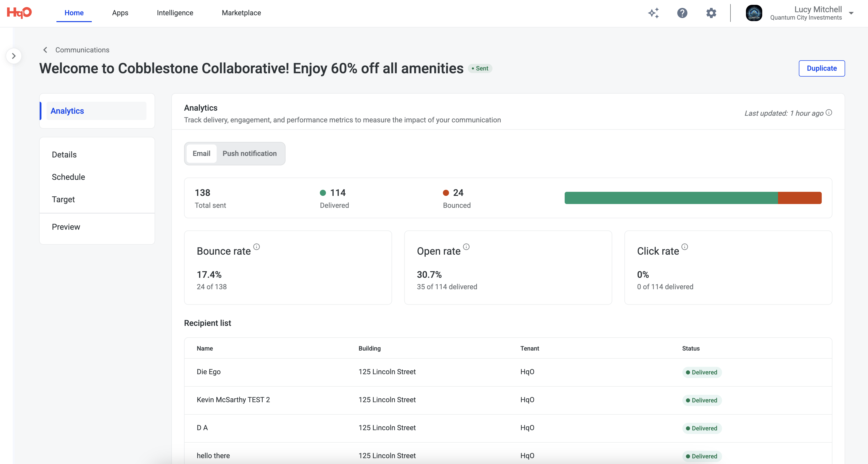Open the Preview section link
The image size is (868, 464).
click(x=66, y=227)
